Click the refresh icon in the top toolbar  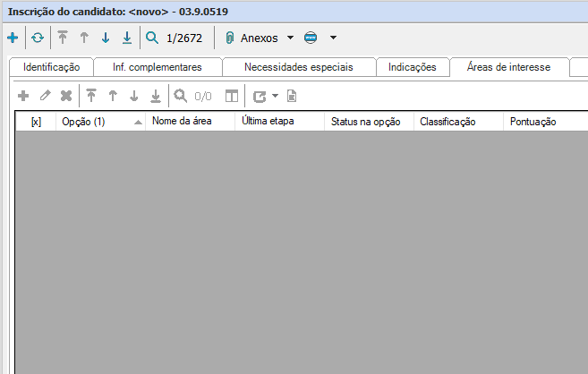pyautogui.click(x=37, y=38)
